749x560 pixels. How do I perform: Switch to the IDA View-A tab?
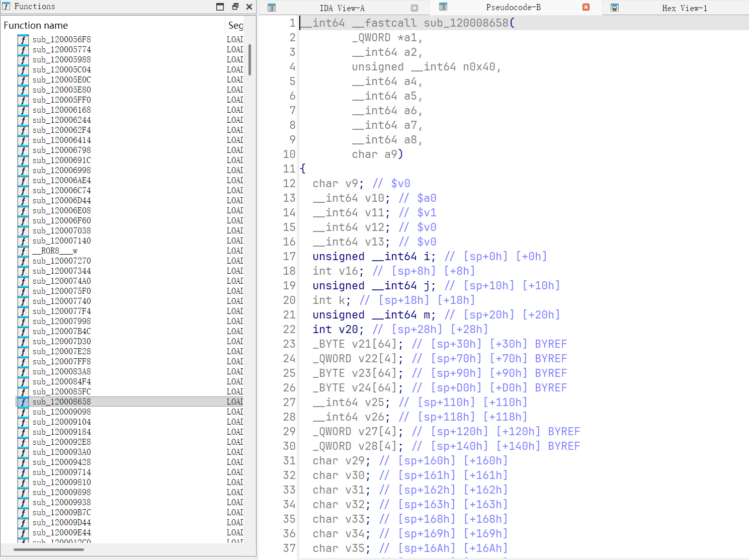[342, 8]
